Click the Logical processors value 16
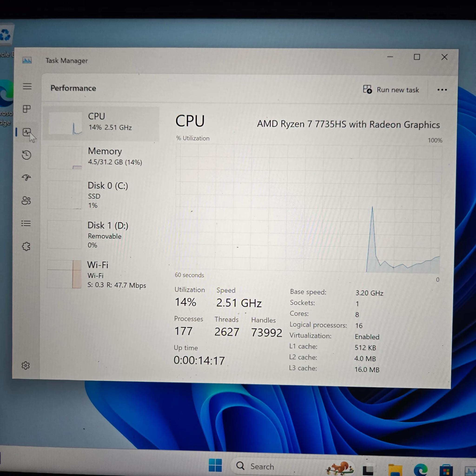This screenshot has height=476, width=476. click(x=359, y=326)
